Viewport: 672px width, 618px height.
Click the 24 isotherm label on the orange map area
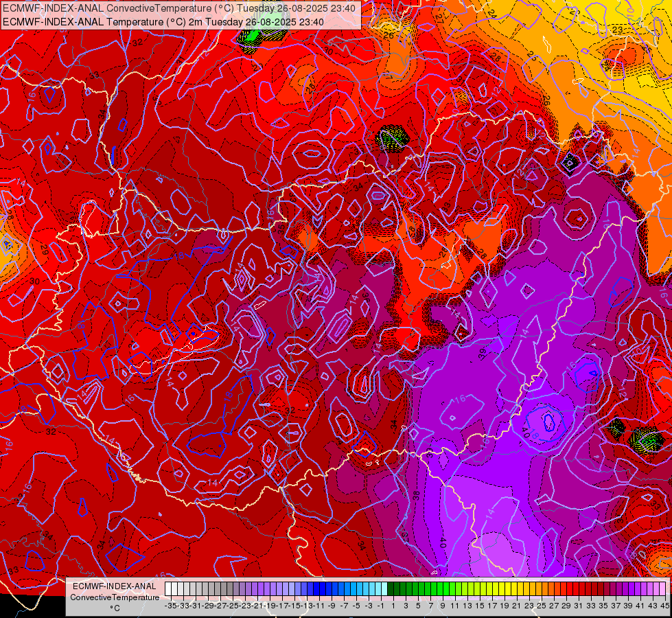pos(492,13)
